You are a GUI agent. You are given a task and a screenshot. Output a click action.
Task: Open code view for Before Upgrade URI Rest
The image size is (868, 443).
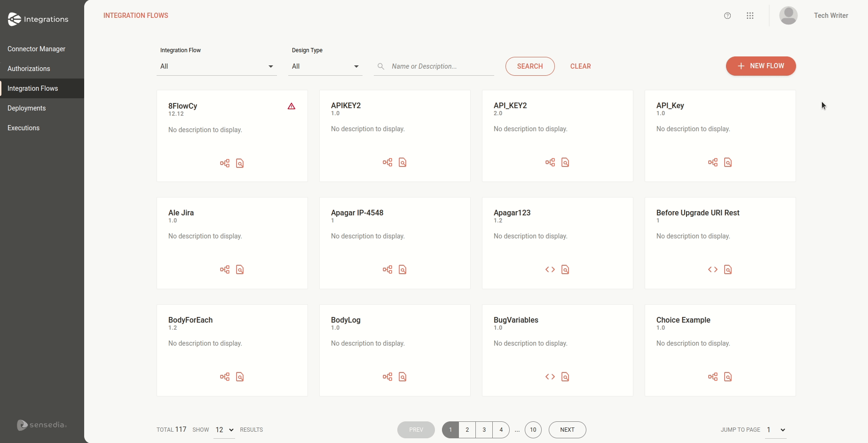tap(712, 269)
